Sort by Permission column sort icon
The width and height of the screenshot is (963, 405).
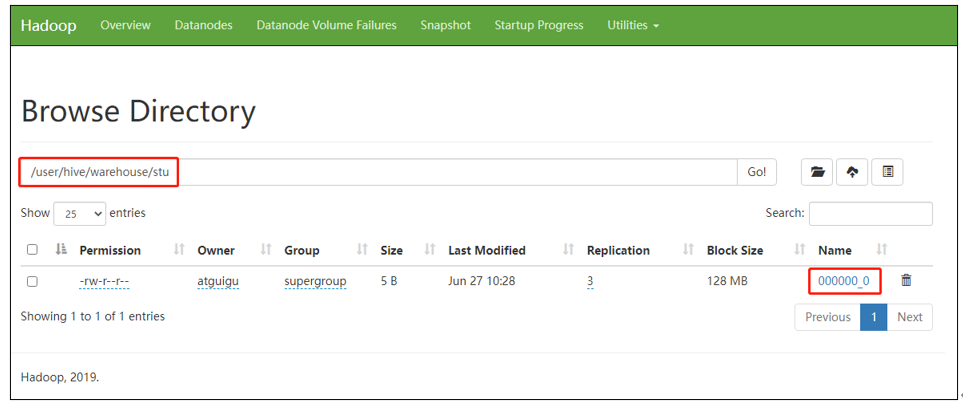[180, 250]
